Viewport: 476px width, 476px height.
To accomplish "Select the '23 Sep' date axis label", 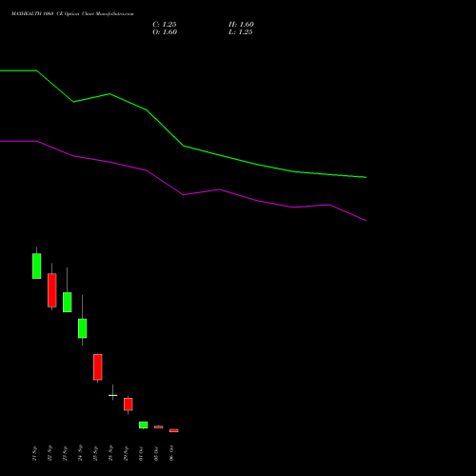I will click(x=65, y=453).
